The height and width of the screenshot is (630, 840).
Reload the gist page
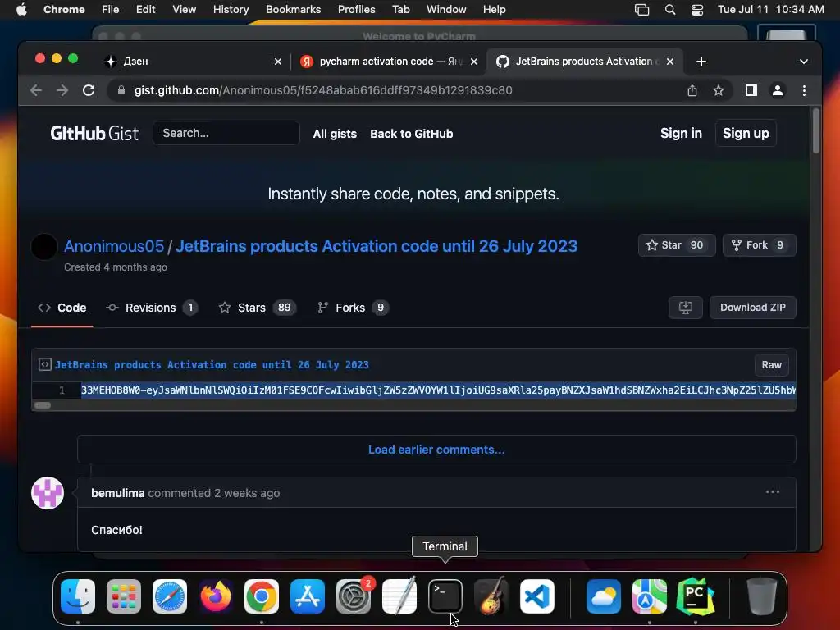(89, 90)
